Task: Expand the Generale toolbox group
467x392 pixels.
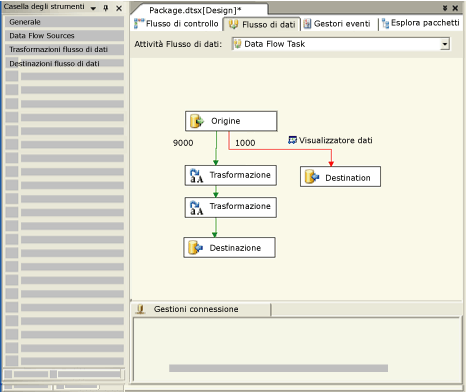Action: pos(64,22)
